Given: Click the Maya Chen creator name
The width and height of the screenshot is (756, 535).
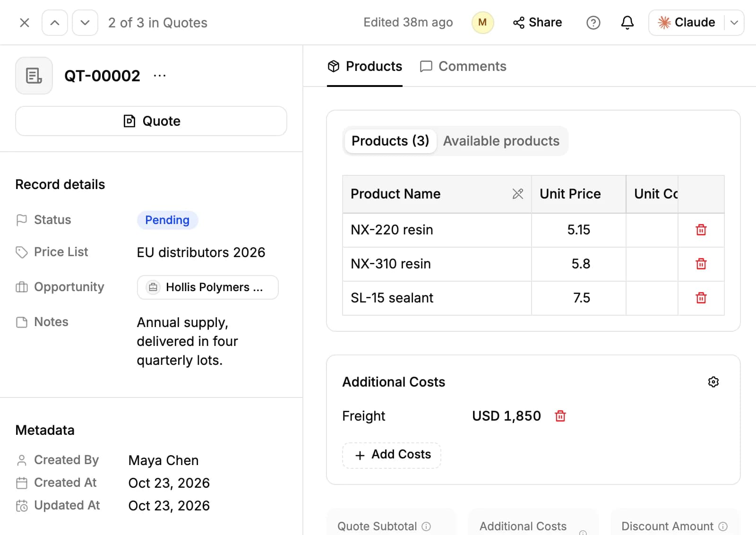Looking at the screenshot, I should pyautogui.click(x=163, y=460).
